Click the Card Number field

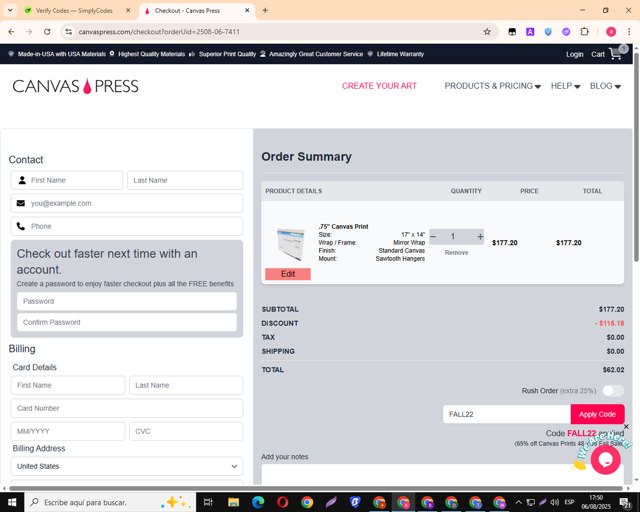[127, 408]
